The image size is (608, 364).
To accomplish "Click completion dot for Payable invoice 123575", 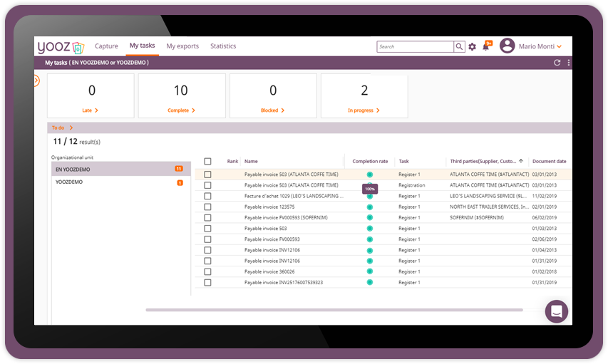I will click(x=369, y=207).
